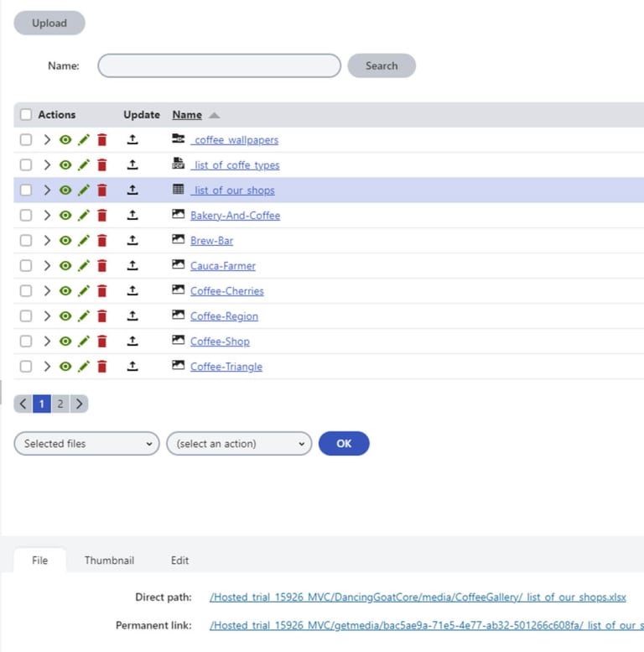Click update upload icon for Coffee-Triangle
The height and width of the screenshot is (652, 644).
(x=132, y=366)
